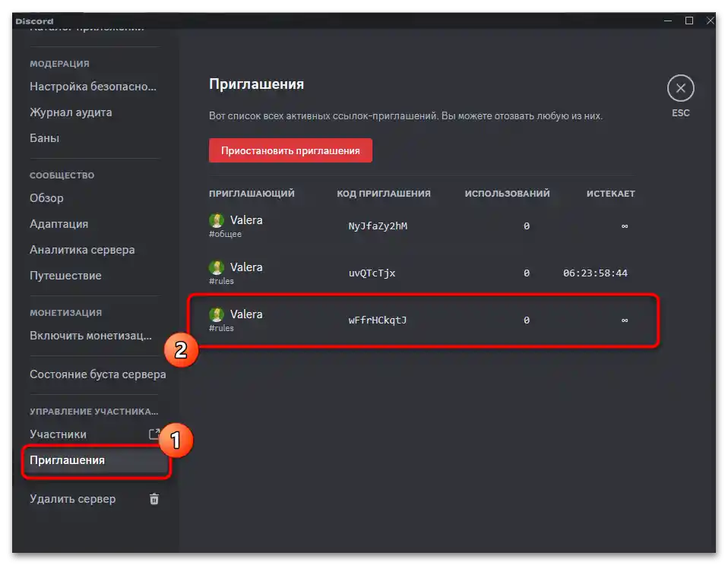
Task: Select Обзор under Сообщество
Action: pos(46,198)
